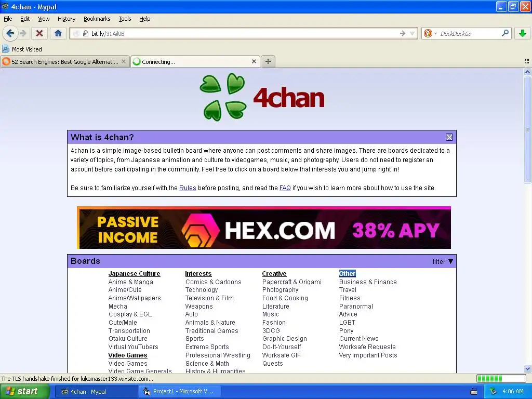Open the File menu
532x399 pixels.
coord(8,19)
